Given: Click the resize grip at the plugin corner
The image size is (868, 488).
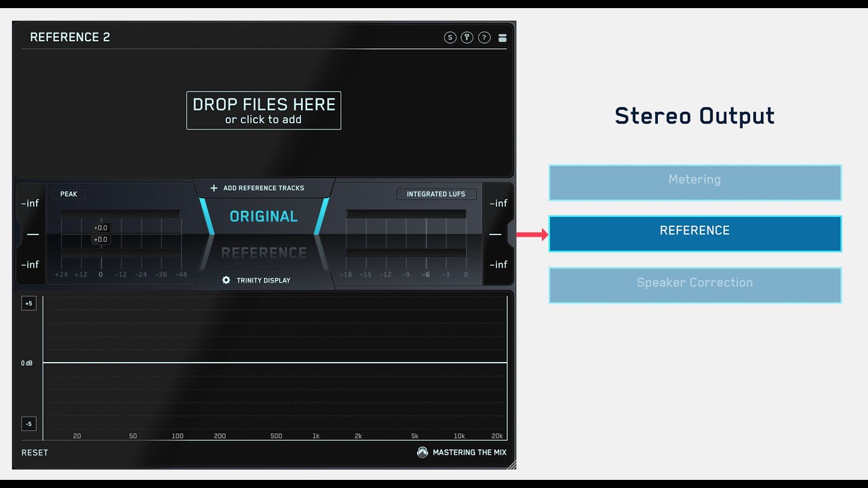Looking at the screenshot, I should click(x=511, y=464).
